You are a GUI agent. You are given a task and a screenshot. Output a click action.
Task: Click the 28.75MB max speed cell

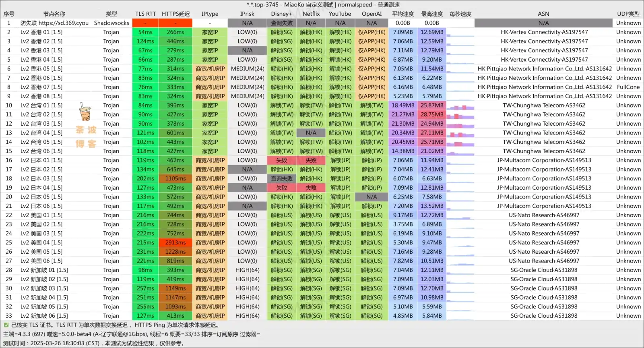(432, 115)
